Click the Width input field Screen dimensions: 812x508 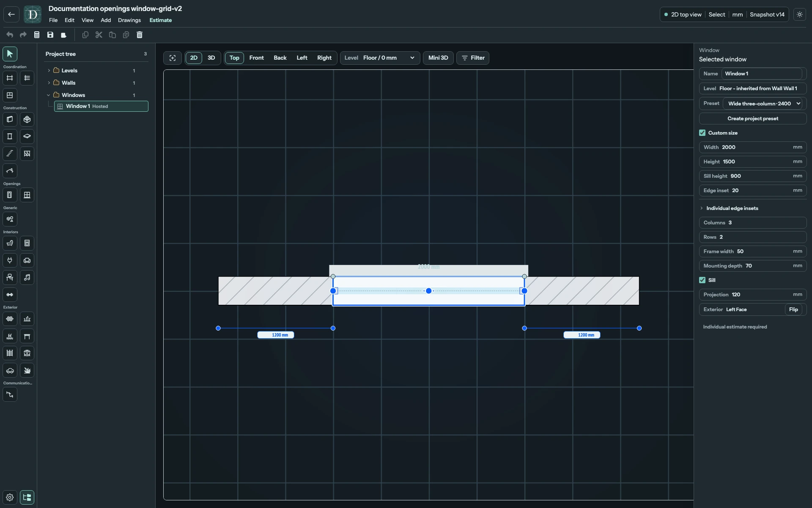(x=753, y=147)
